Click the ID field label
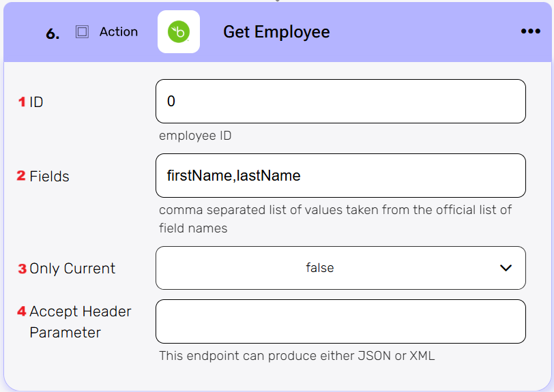This screenshot has width=554, height=392. (36, 102)
